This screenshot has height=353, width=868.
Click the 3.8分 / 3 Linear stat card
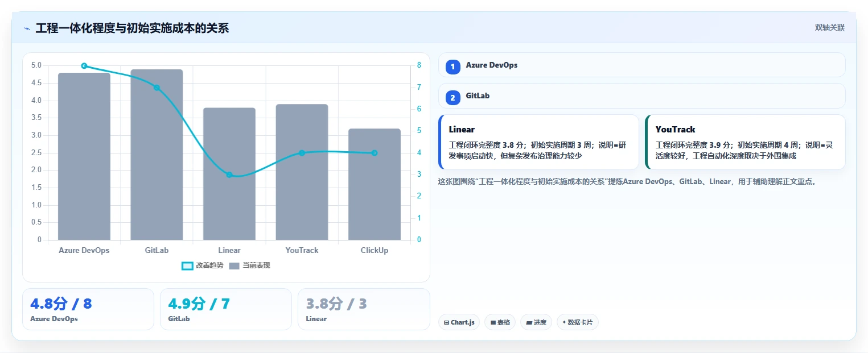(x=364, y=309)
